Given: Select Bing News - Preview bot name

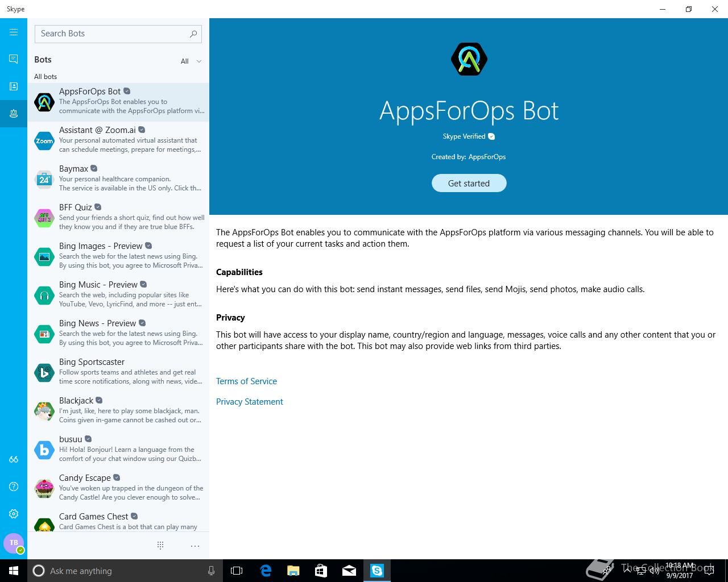Looking at the screenshot, I should click(97, 323).
